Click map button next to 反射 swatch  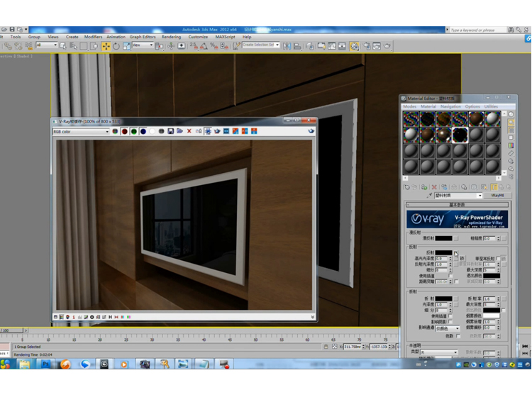click(456, 252)
